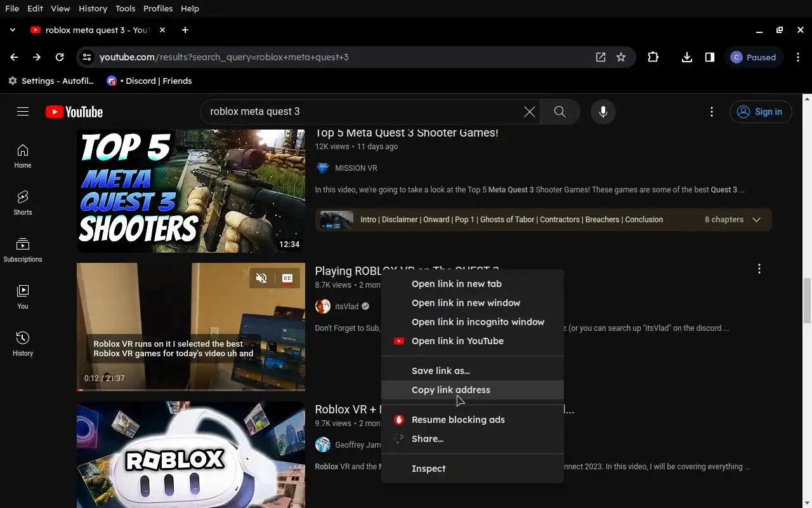Open History in the sidebar
Screen dimensions: 812x508
pyautogui.click(x=23, y=344)
